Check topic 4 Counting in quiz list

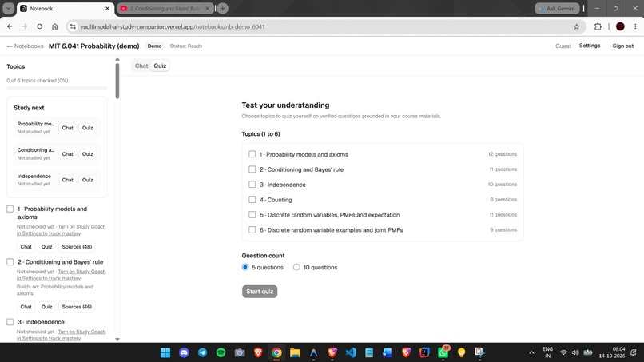(252, 200)
